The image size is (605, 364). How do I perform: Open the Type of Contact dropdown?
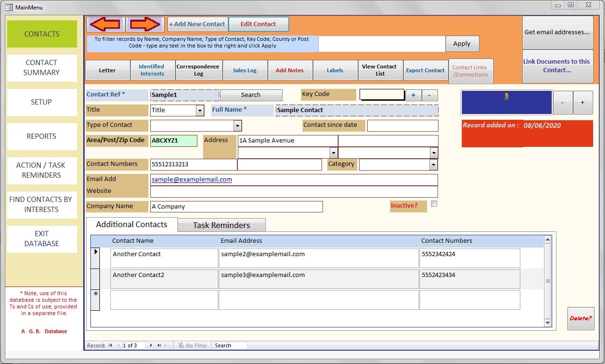tap(237, 125)
